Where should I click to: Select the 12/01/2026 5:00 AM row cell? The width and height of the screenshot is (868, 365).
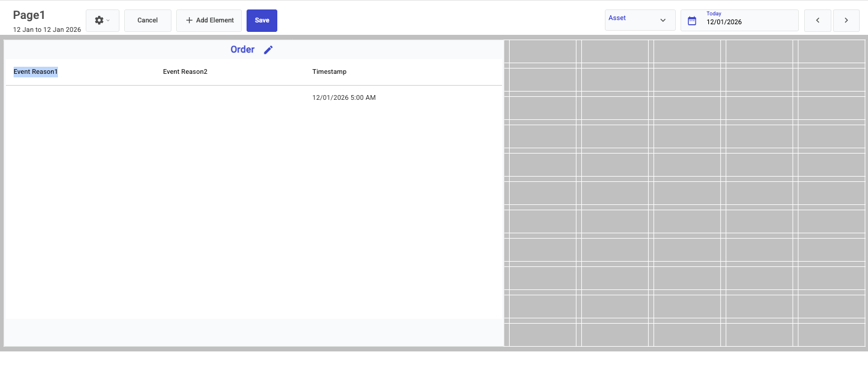click(x=344, y=97)
